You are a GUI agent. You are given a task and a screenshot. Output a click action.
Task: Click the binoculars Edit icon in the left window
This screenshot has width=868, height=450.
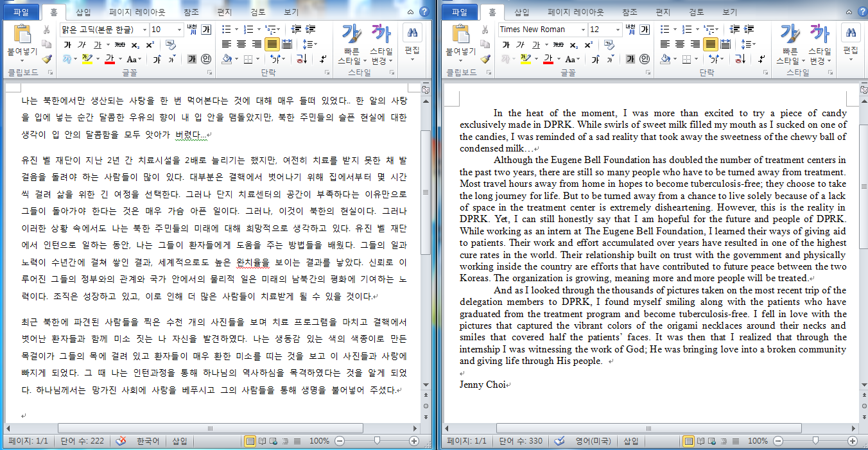pyautogui.click(x=412, y=32)
